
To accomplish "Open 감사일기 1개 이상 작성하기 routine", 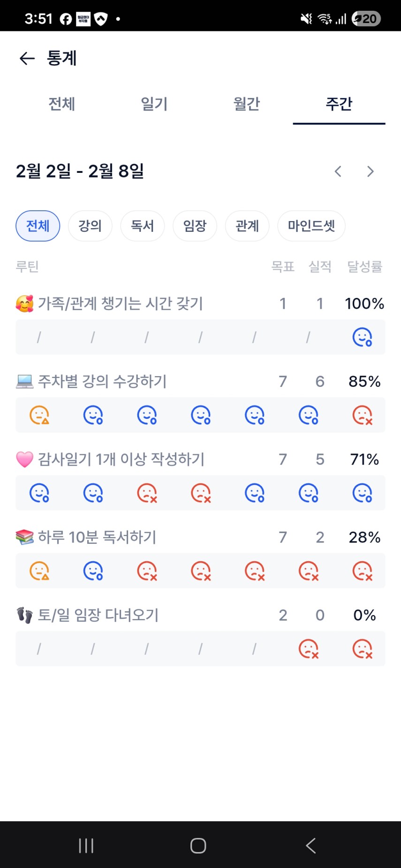I will pyautogui.click(x=121, y=459).
